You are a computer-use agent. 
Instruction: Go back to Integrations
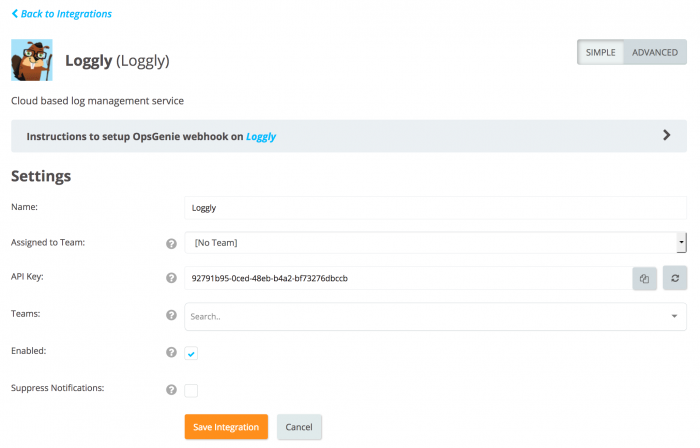coord(61,14)
